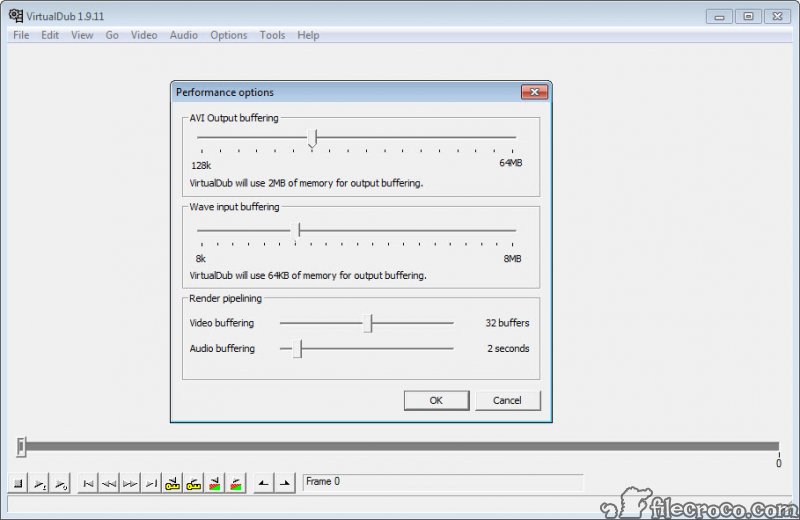Screen dimensions: 800x520
Task: Click the Video buffering slider thumb
Action: [368, 324]
